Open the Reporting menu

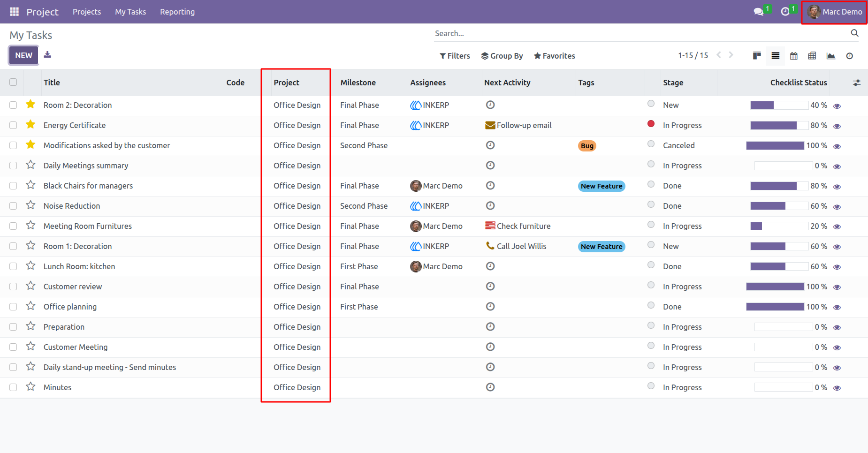[177, 12]
